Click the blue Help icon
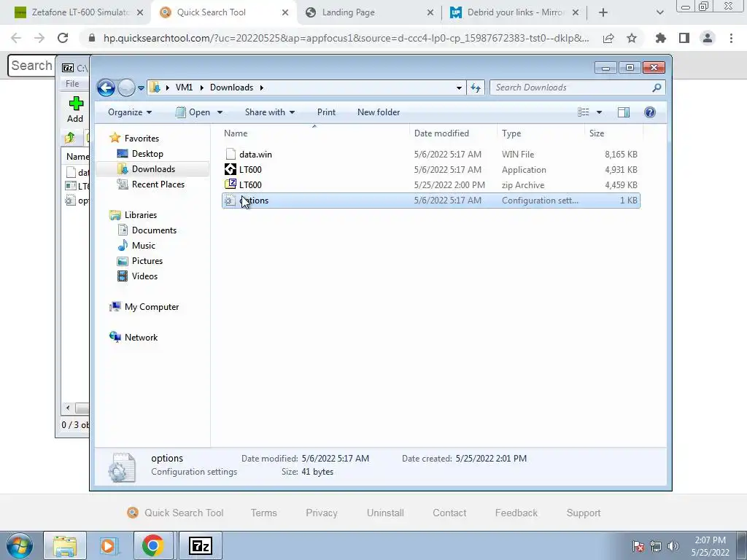The height and width of the screenshot is (560, 747). pyautogui.click(x=650, y=112)
